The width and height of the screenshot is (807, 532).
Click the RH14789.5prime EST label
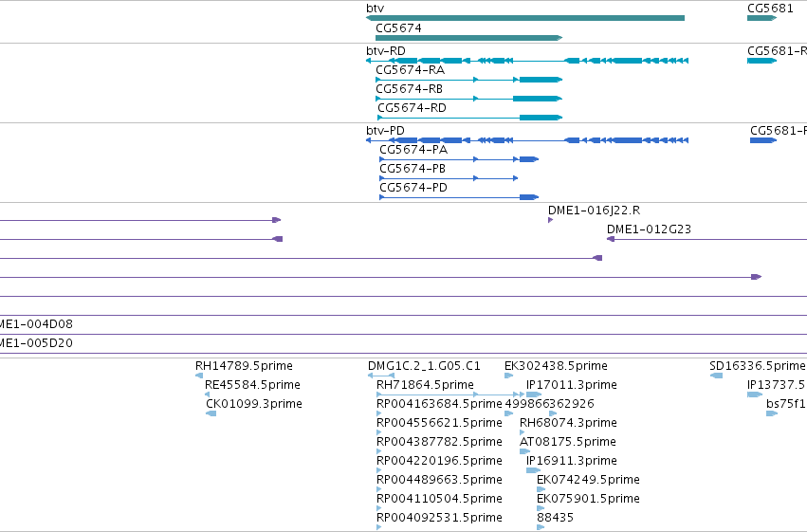pyautogui.click(x=244, y=366)
